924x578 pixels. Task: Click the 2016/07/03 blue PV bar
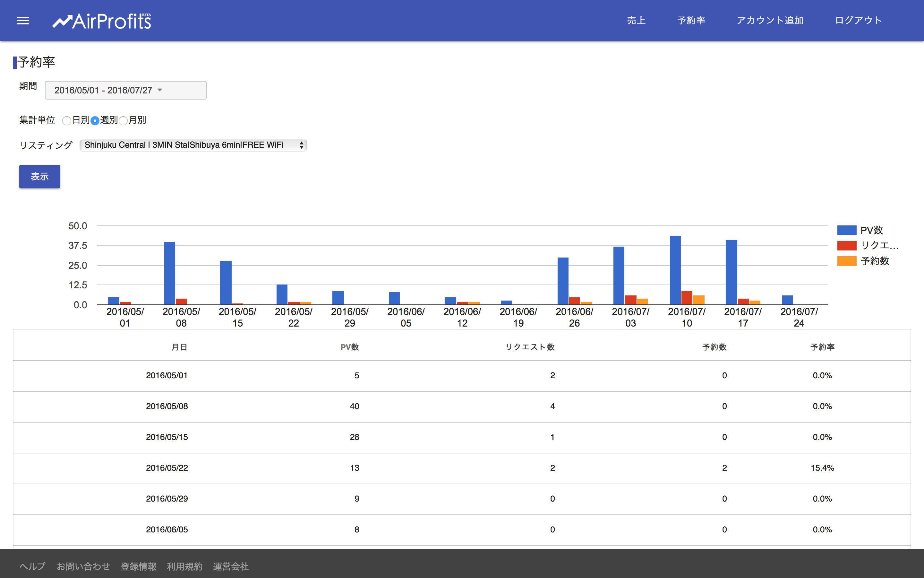coord(619,276)
